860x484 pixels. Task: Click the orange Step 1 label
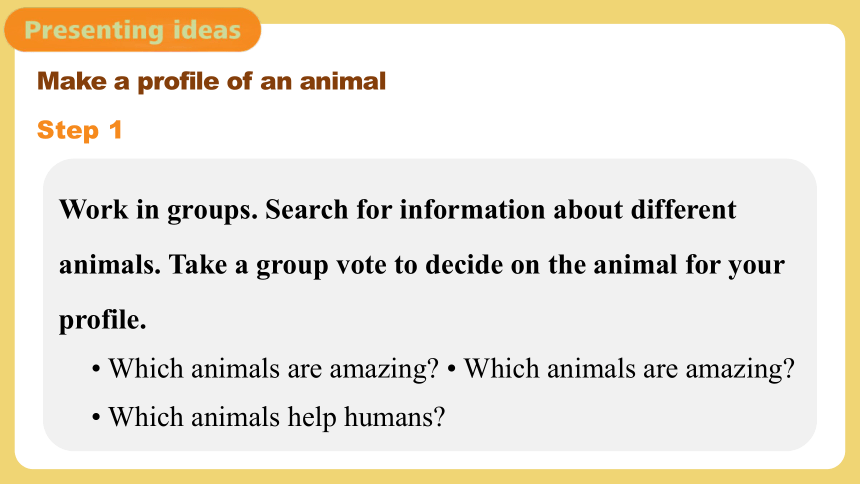80,131
